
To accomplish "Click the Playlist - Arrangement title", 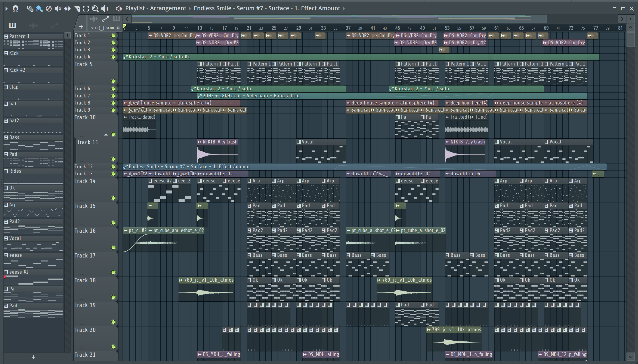I will point(156,8).
